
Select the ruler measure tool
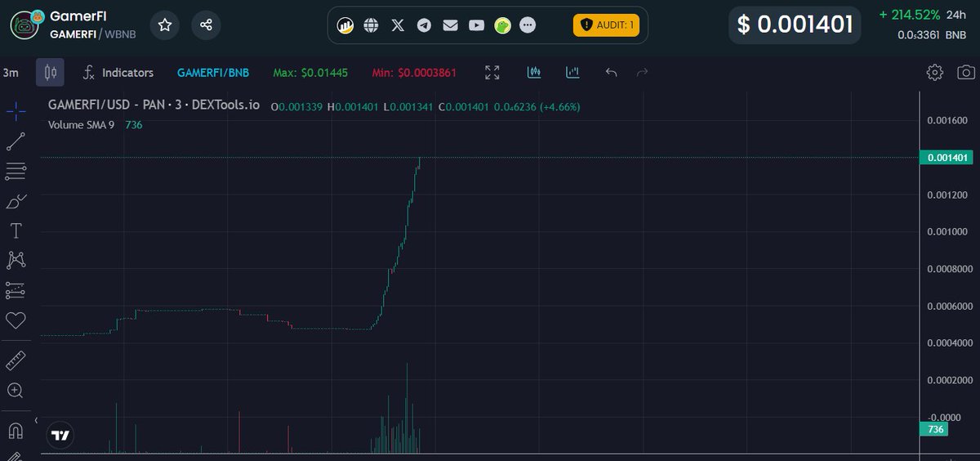[x=16, y=360]
